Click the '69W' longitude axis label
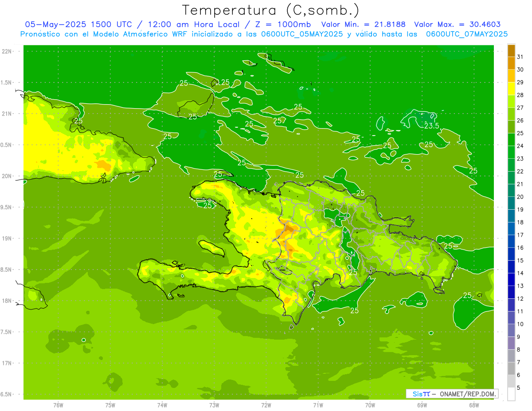 point(422,405)
